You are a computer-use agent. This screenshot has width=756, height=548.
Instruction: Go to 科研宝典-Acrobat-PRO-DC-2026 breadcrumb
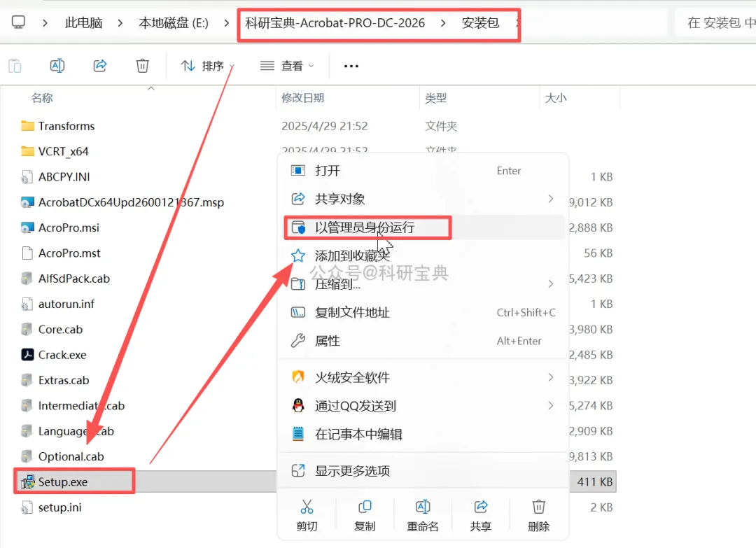tap(335, 22)
